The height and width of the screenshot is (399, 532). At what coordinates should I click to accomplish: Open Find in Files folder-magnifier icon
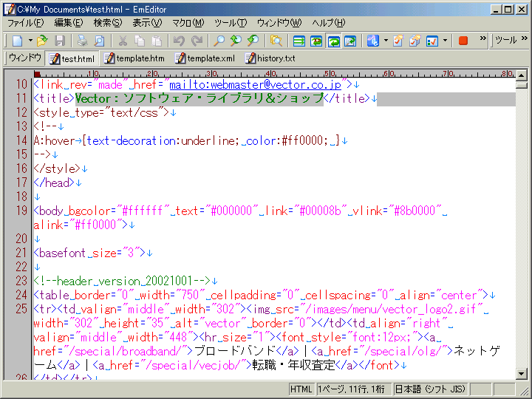(276, 41)
